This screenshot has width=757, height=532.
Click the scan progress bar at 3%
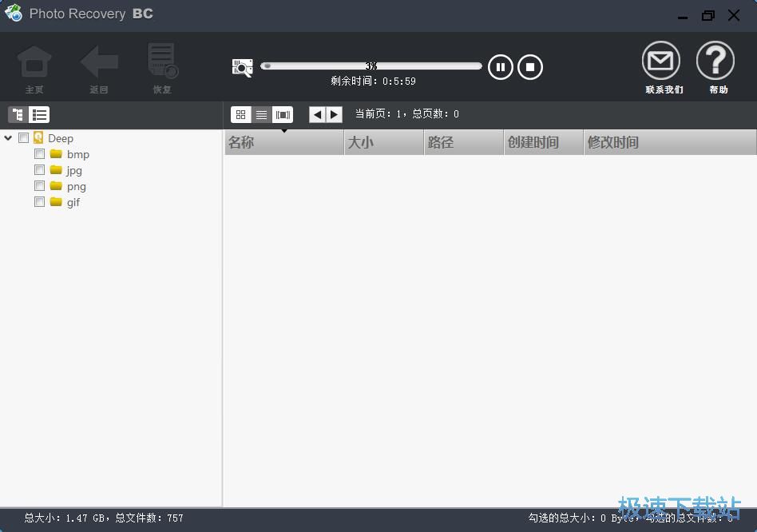click(371, 66)
